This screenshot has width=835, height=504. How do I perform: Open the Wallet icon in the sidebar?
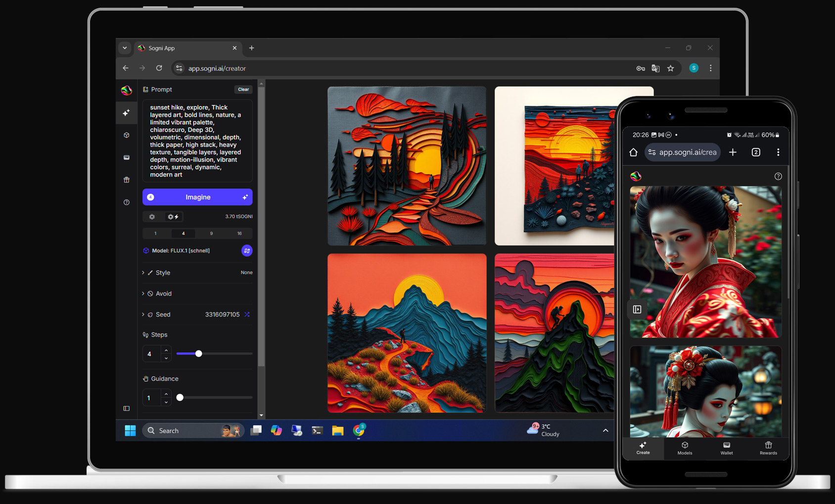[x=126, y=157]
